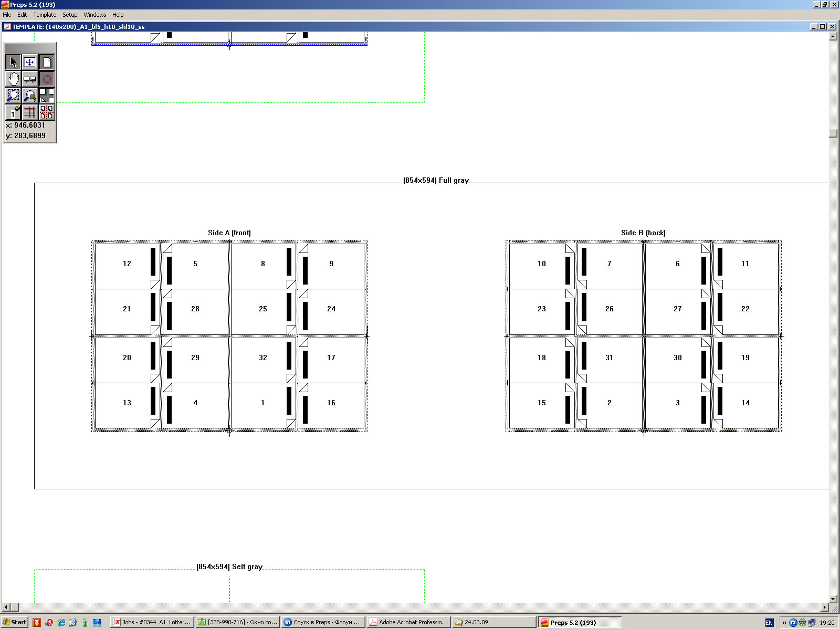840x630 pixels.
Task: Select the red crosshair marks tool
Action: pyautogui.click(x=47, y=79)
